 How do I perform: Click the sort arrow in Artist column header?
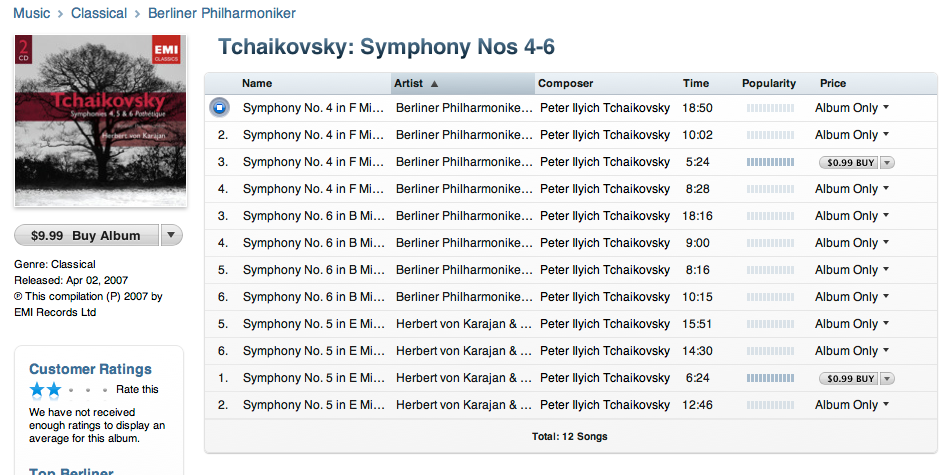click(x=434, y=84)
